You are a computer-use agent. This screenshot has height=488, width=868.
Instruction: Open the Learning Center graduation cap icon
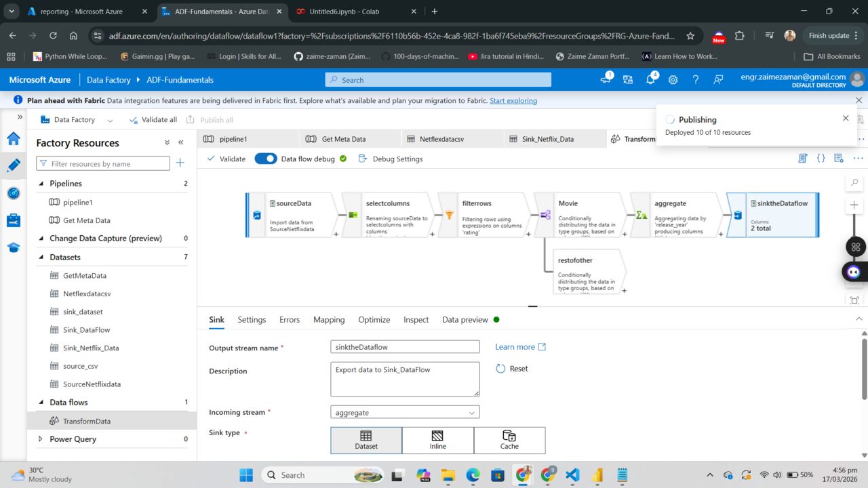click(13, 247)
